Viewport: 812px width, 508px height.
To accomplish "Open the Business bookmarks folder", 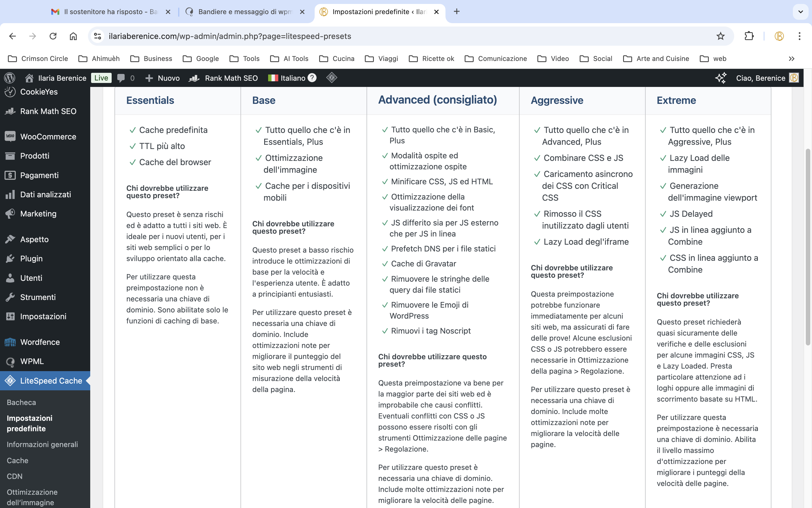I will tap(151, 59).
